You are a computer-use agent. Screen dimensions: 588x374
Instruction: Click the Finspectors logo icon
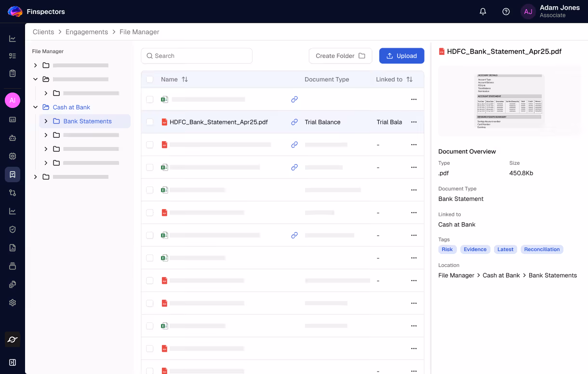tap(15, 12)
